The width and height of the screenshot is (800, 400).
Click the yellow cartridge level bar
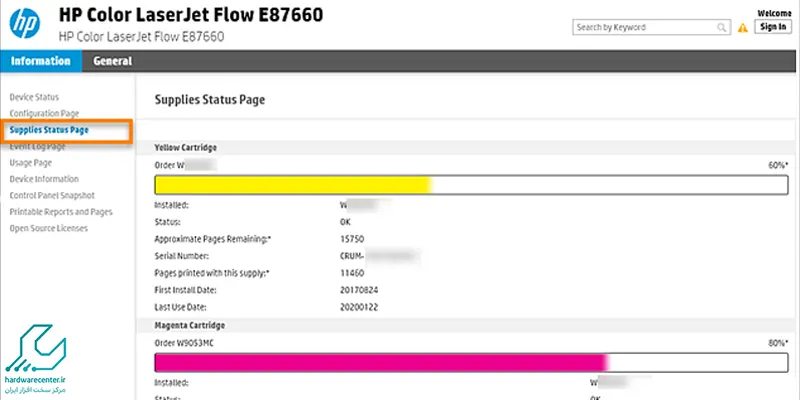[x=471, y=185]
